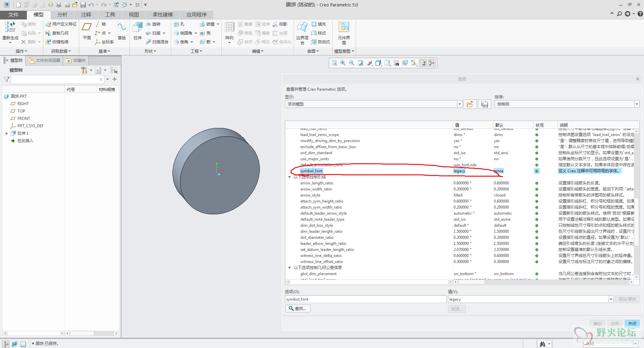The height and width of the screenshot is (348, 644).
Task: Click the Zoom In magnifier icon
Action: (x=343, y=63)
